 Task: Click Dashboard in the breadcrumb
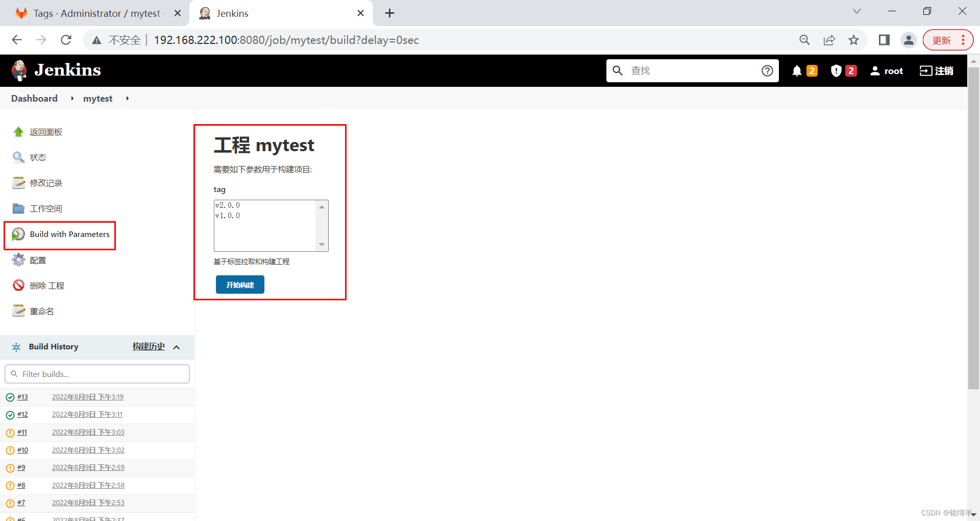tap(34, 99)
